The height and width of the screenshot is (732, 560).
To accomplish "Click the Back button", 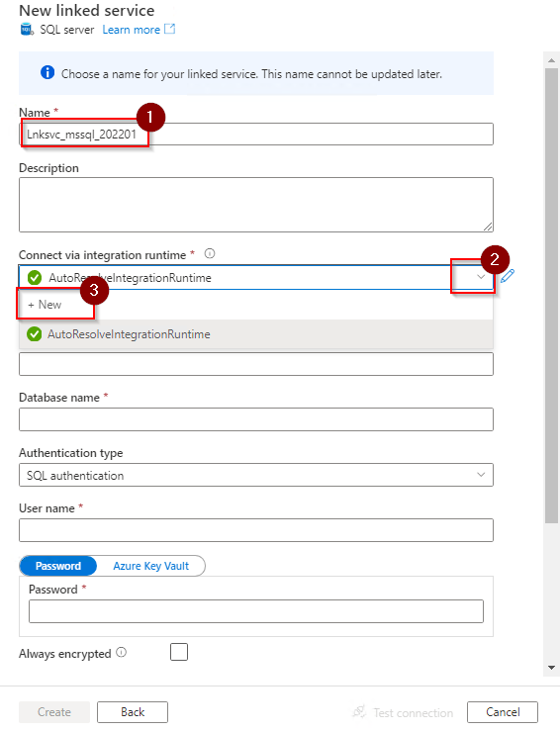I will point(133,712).
